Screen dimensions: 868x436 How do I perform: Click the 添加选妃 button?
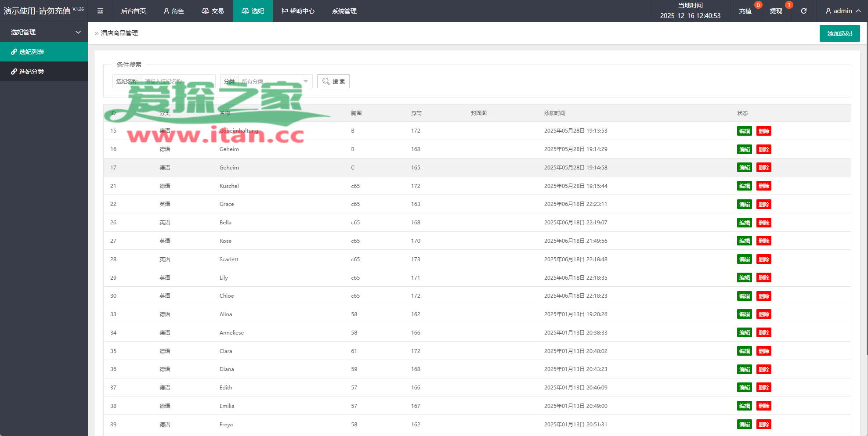click(x=839, y=33)
